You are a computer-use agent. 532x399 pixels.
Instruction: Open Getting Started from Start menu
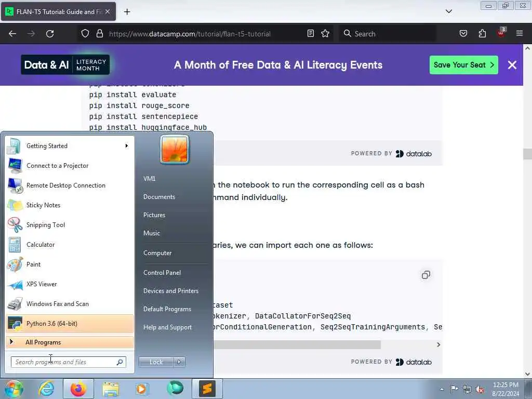pyautogui.click(x=70, y=146)
